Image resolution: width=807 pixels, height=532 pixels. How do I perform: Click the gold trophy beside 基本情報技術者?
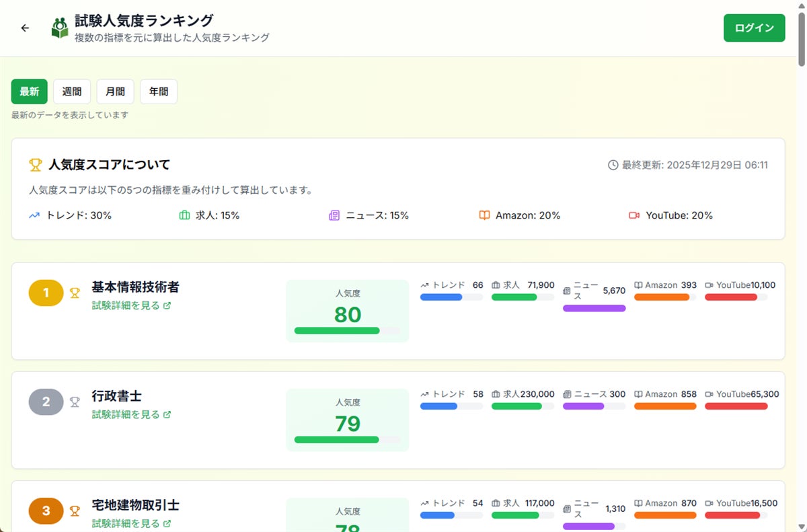tap(75, 293)
